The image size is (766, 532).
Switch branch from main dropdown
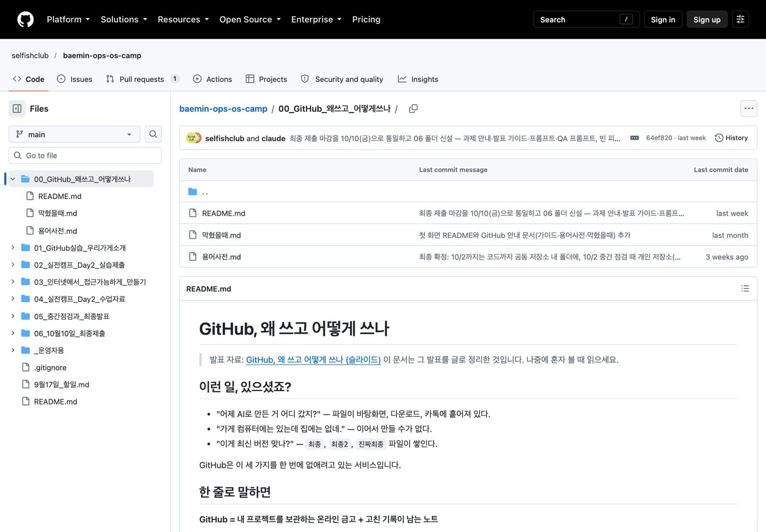point(74,134)
